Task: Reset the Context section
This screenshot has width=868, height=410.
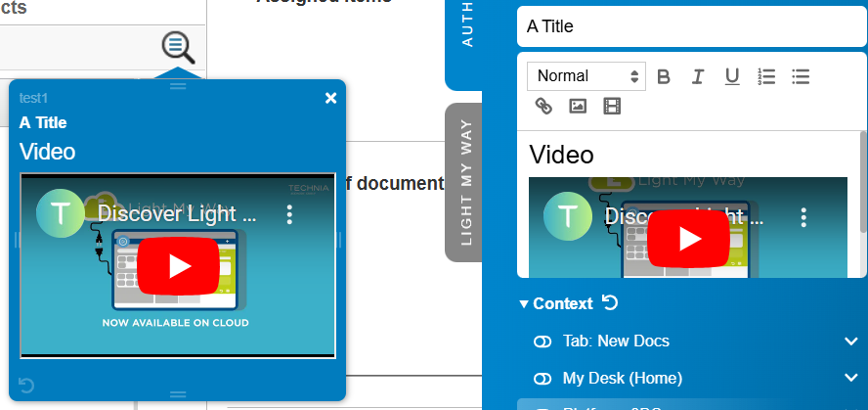Action: pyautogui.click(x=610, y=303)
